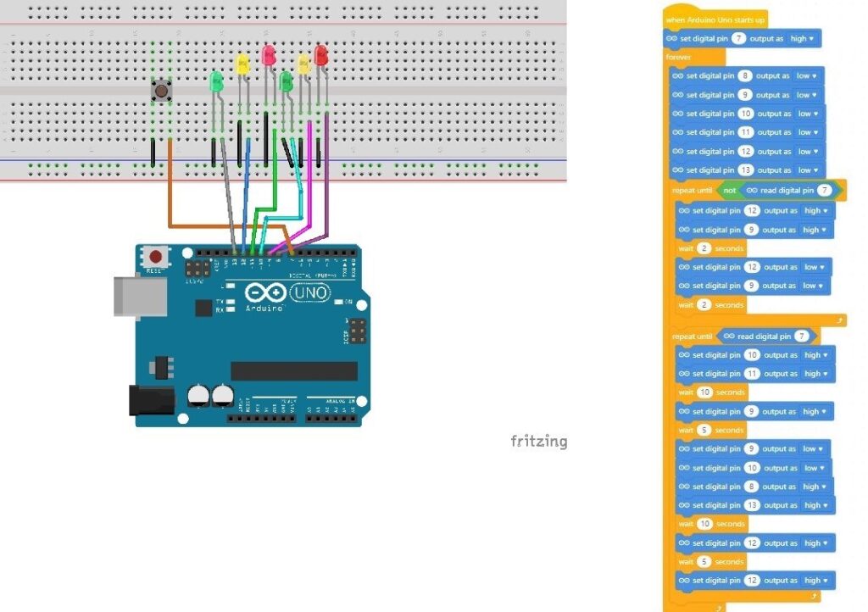Click the leftmost yellow LED
This screenshot has width=868, height=612.
click(242, 64)
